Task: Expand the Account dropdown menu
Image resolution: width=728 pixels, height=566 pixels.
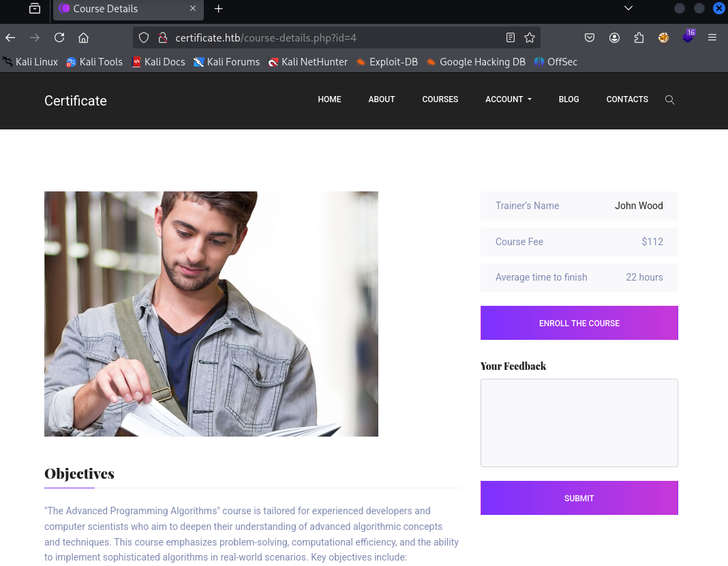Action: tap(508, 99)
